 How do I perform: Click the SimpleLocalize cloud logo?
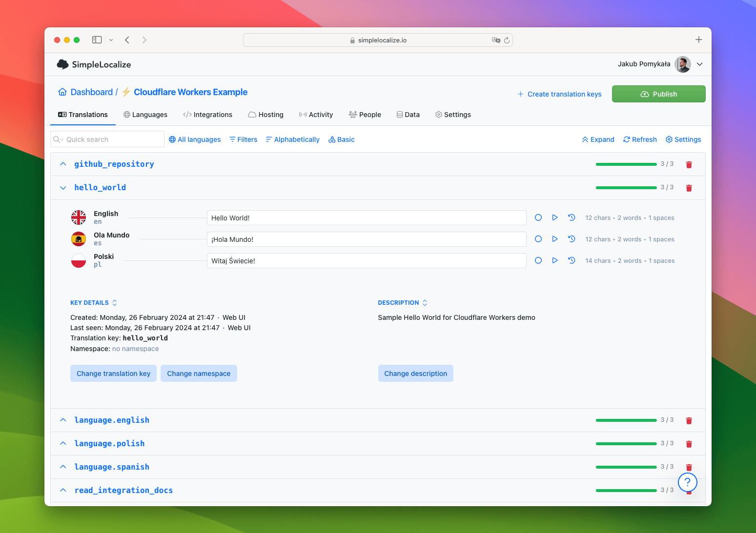click(x=62, y=64)
